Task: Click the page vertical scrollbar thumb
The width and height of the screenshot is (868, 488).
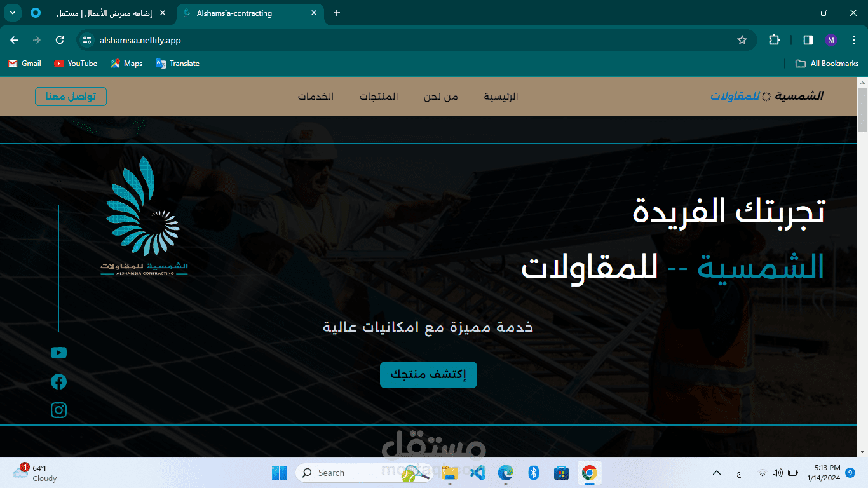Action: pos(862,110)
